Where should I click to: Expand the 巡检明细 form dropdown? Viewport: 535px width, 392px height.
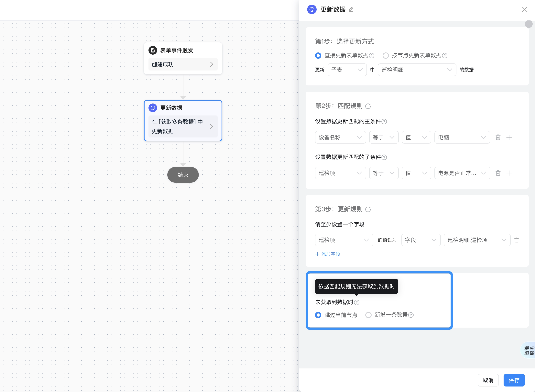tap(417, 70)
